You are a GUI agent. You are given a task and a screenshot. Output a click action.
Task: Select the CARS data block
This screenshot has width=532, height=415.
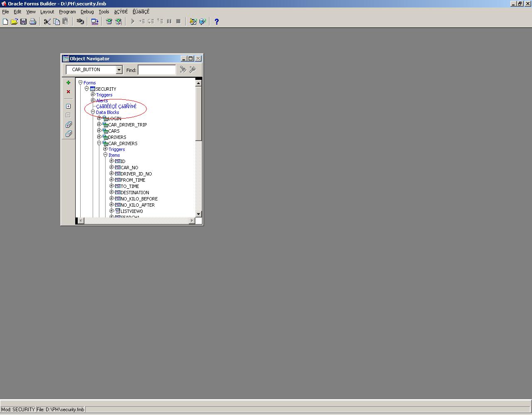114,131
